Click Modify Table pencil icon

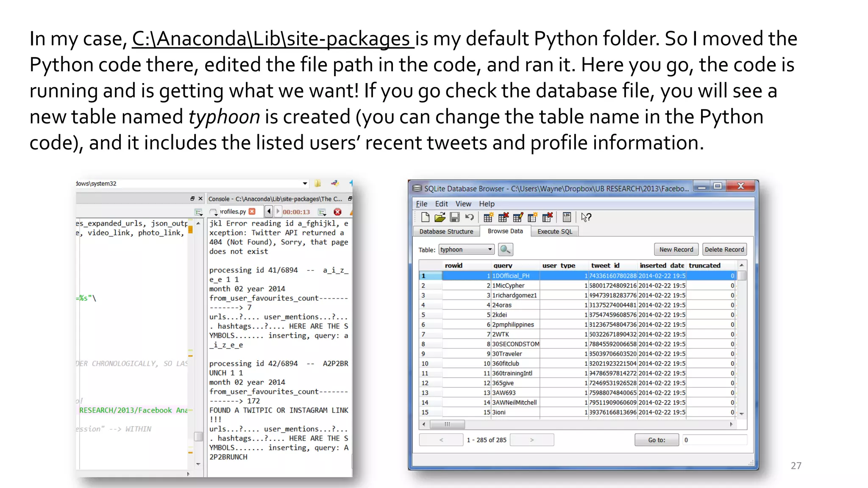point(518,217)
